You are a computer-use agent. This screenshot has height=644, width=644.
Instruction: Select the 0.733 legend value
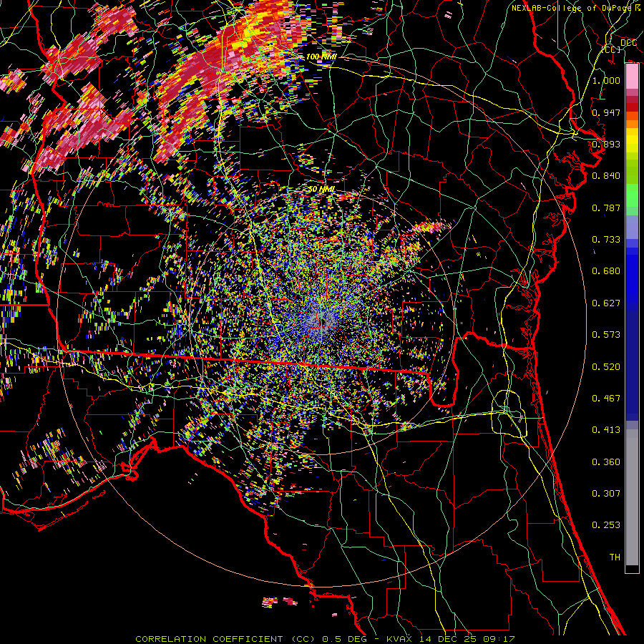tap(606, 240)
